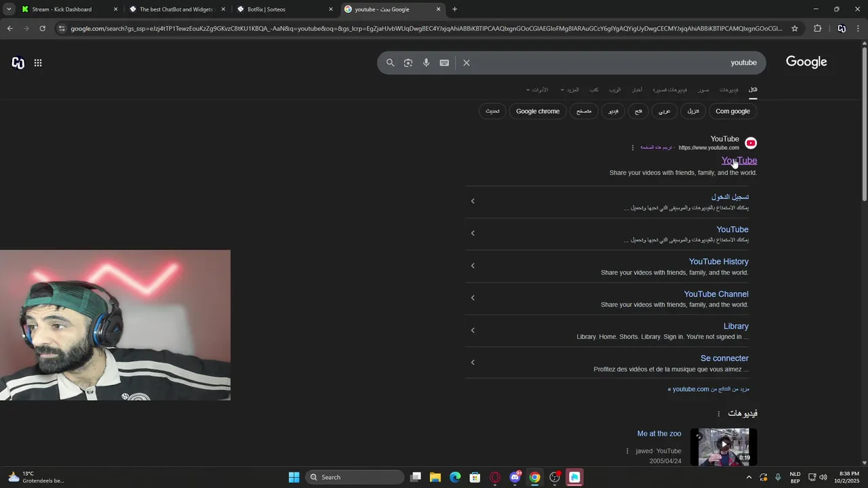Play Me at the zoo video thumbnail
The height and width of the screenshot is (488, 868).
(724, 447)
